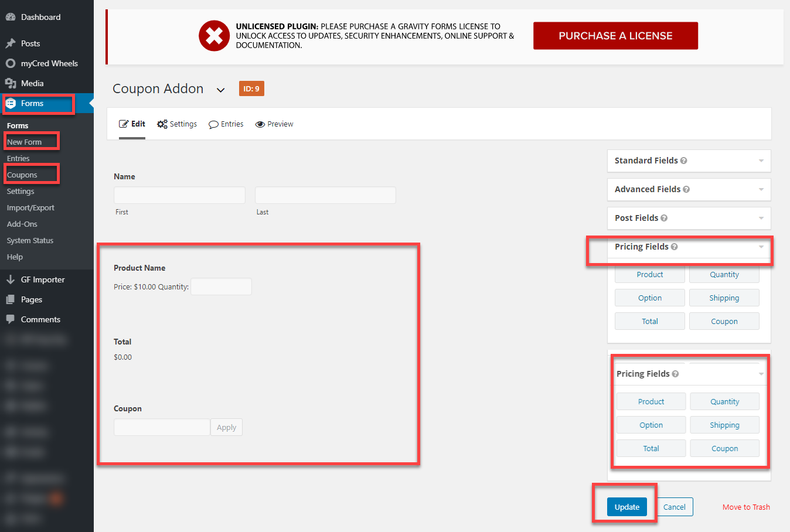This screenshot has width=790, height=532.
Task: Open the Coupon Addon form switcher dropdown
Action: (220, 90)
